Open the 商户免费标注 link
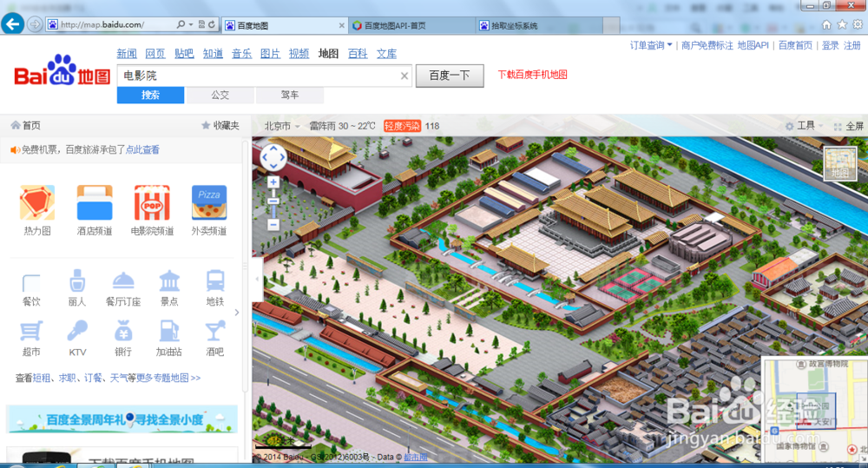The height and width of the screenshot is (468, 868). (x=707, y=45)
